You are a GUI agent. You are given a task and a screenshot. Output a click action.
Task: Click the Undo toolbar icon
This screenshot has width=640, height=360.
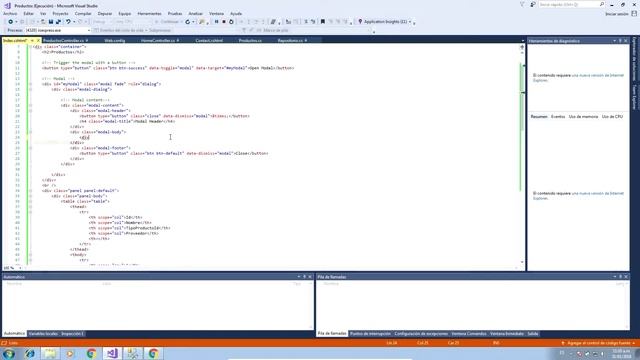pyautogui.click(x=68, y=22)
